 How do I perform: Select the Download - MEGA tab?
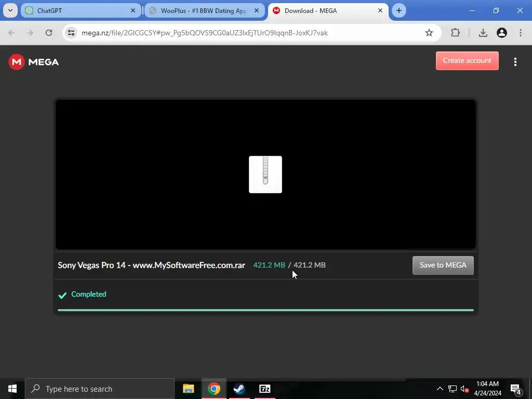[328, 10]
